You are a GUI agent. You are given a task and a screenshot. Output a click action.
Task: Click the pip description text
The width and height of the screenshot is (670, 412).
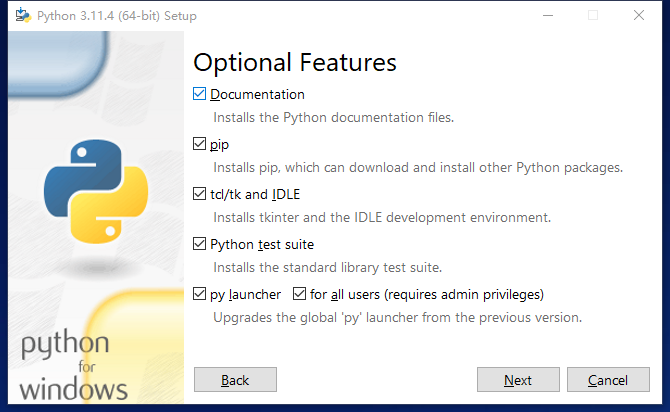tap(418, 167)
